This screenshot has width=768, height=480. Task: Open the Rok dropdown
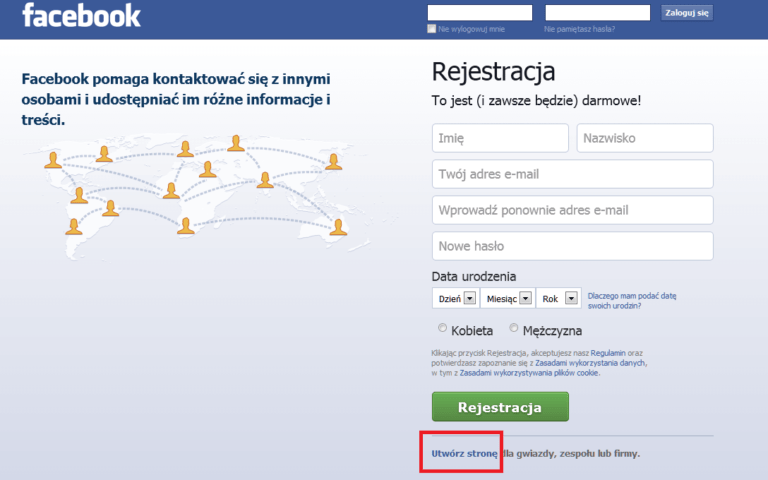[x=558, y=298]
